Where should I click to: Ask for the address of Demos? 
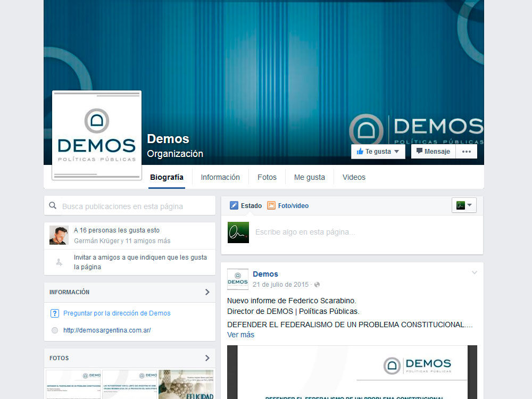(117, 313)
